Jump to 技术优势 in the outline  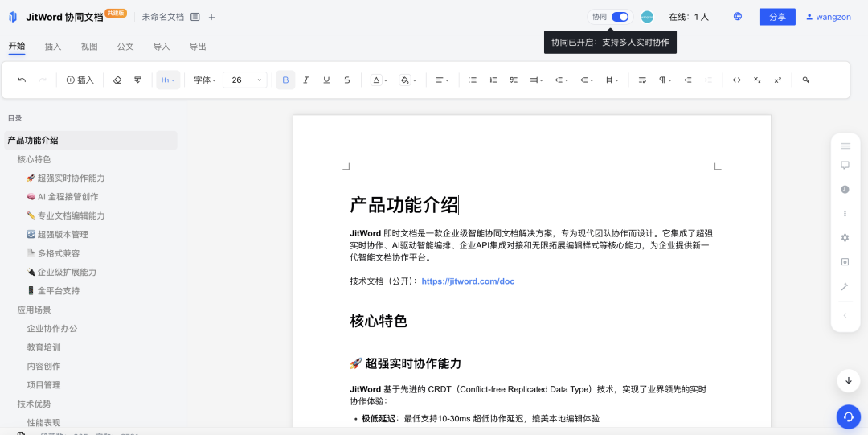[34, 404]
